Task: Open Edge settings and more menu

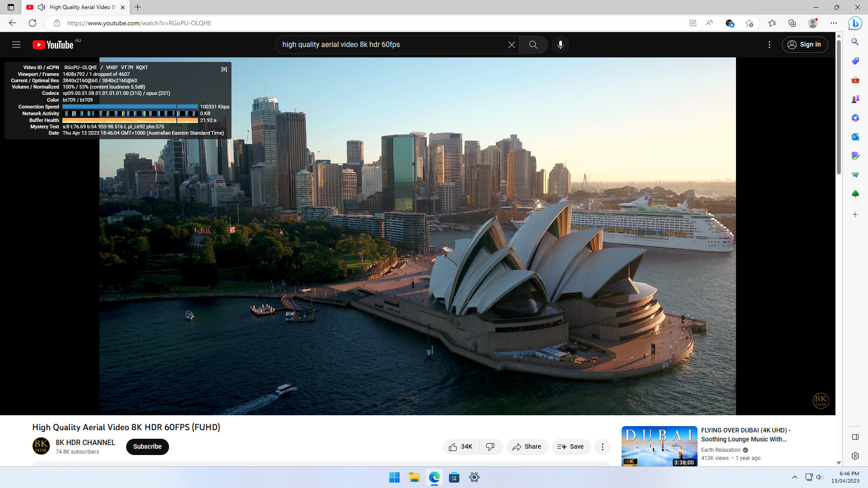Action: (833, 23)
